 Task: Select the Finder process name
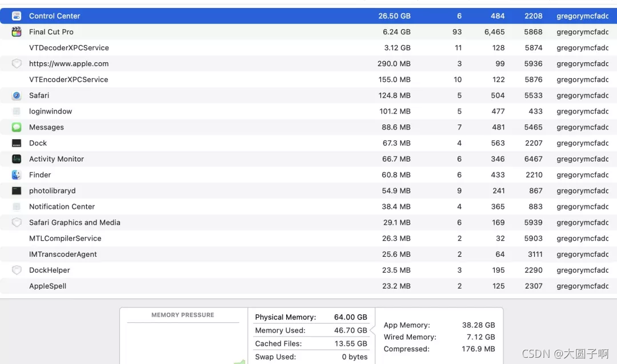pyautogui.click(x=40, y=175)
